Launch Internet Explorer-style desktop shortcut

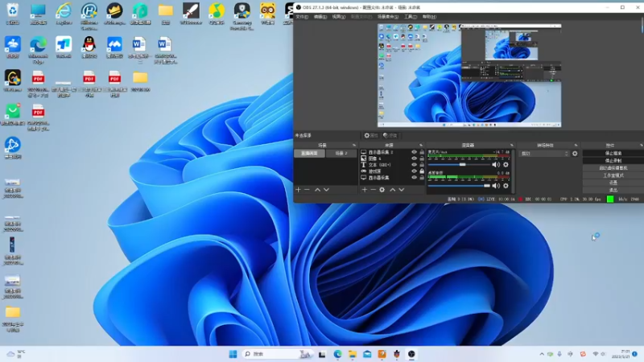[64, 13]
